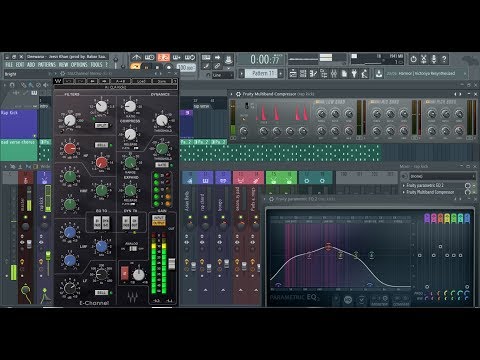Toggle the HF BELL button in E-Channel
Image resolution: width=480 pixels, height=360 pixels.
101,145
